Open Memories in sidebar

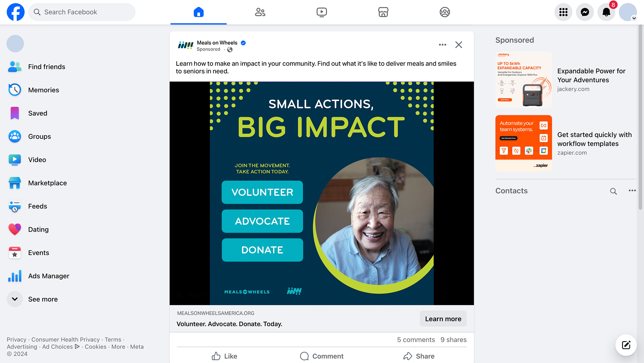(x=44, y=90)
